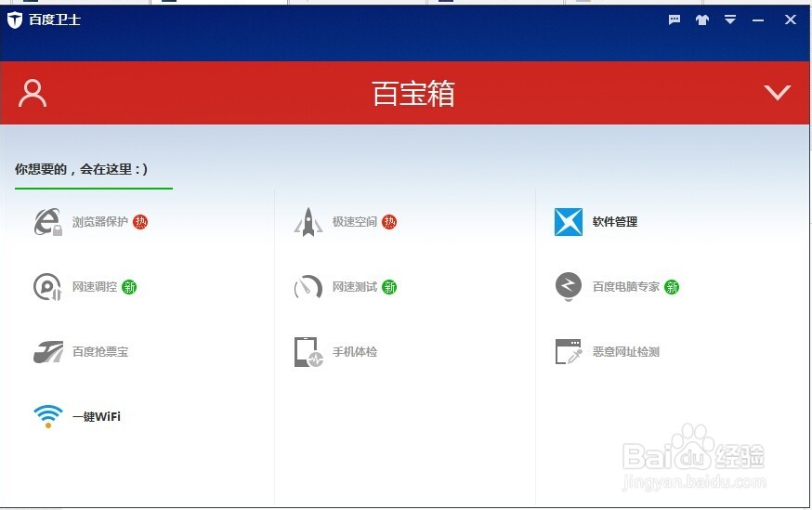Click the 手机体检 text

pyautogui.click(x=354, y=352)
